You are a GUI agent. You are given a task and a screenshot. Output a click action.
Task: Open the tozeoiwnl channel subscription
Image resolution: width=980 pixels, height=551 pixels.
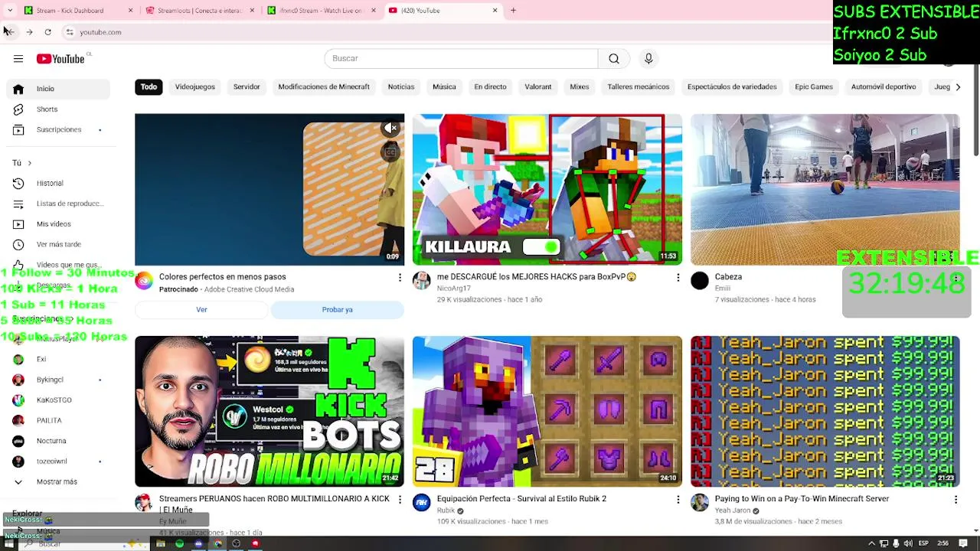click(x=58, y=461)
